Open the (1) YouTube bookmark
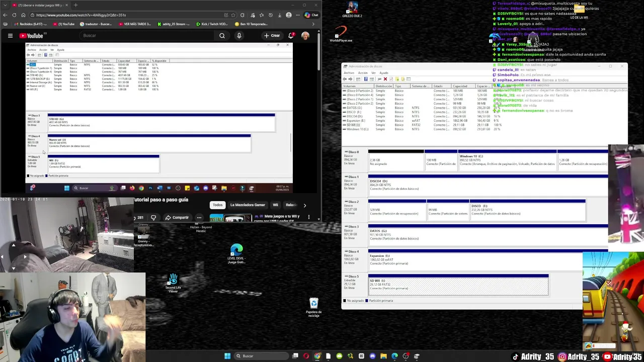 tap(64, 24)
